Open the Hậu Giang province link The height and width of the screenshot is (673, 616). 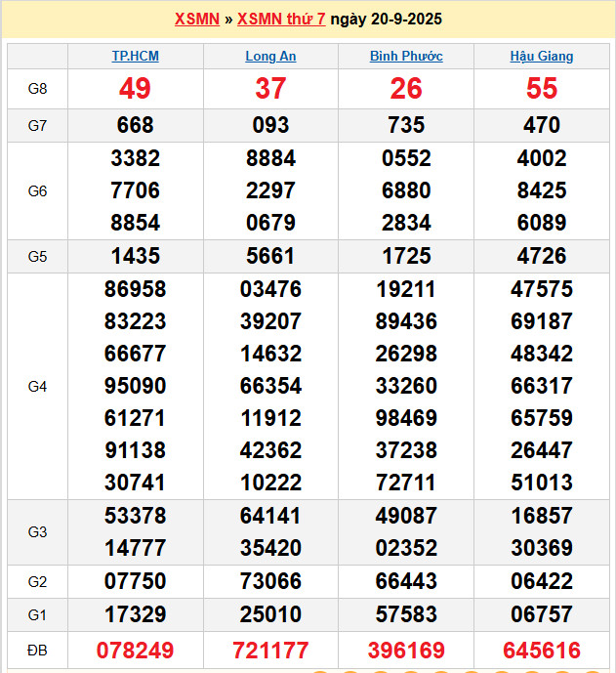(542, 57)
